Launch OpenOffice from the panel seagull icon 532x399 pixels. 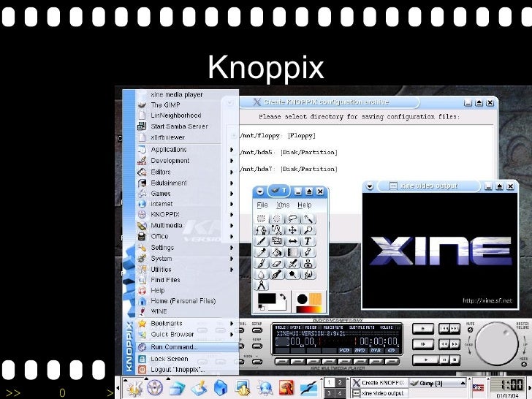coord(308,388)
